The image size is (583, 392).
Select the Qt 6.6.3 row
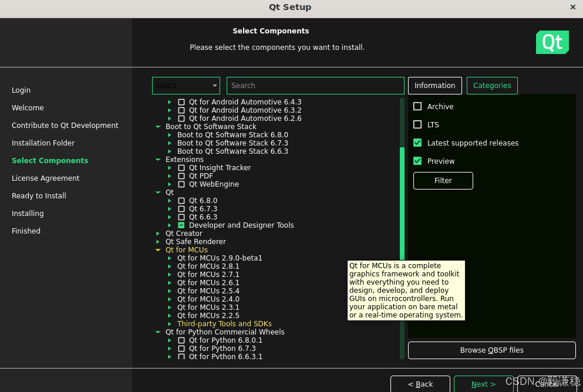click(203, 217)
